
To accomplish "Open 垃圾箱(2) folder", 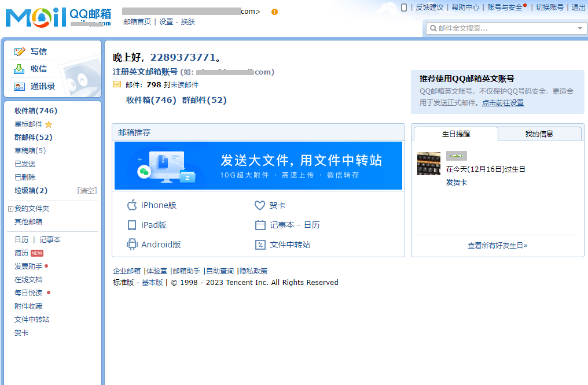I will 31,191.
